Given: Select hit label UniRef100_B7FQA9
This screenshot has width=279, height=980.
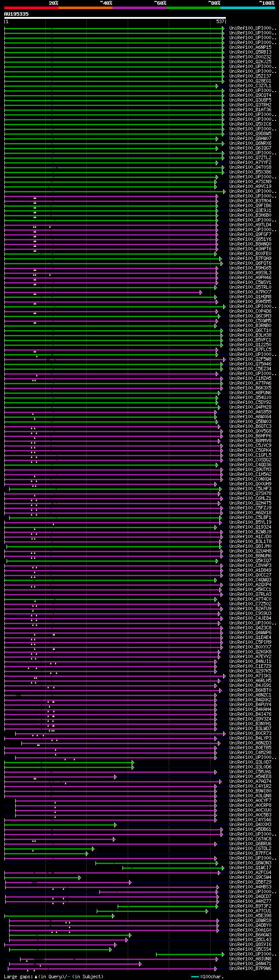Looking at the screenshot, I should [x=250, y=259].
